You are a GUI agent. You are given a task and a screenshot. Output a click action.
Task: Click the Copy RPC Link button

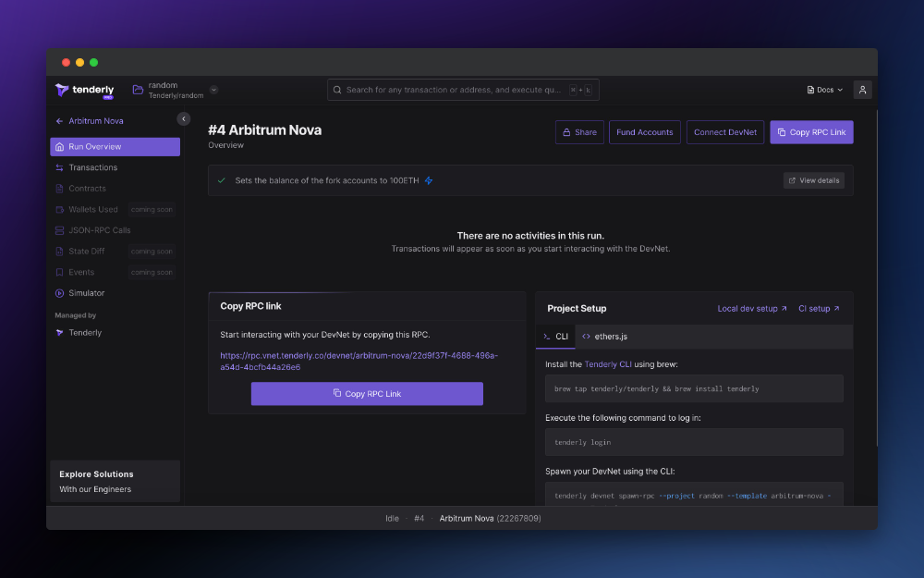(x=367, y=393)
